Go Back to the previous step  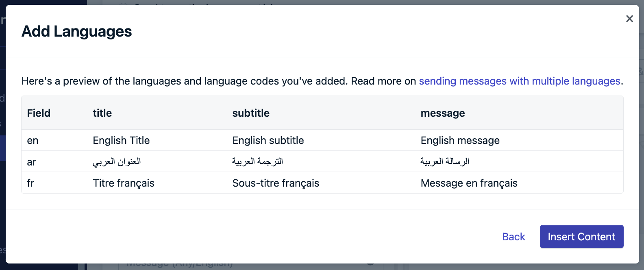[513, 237]
